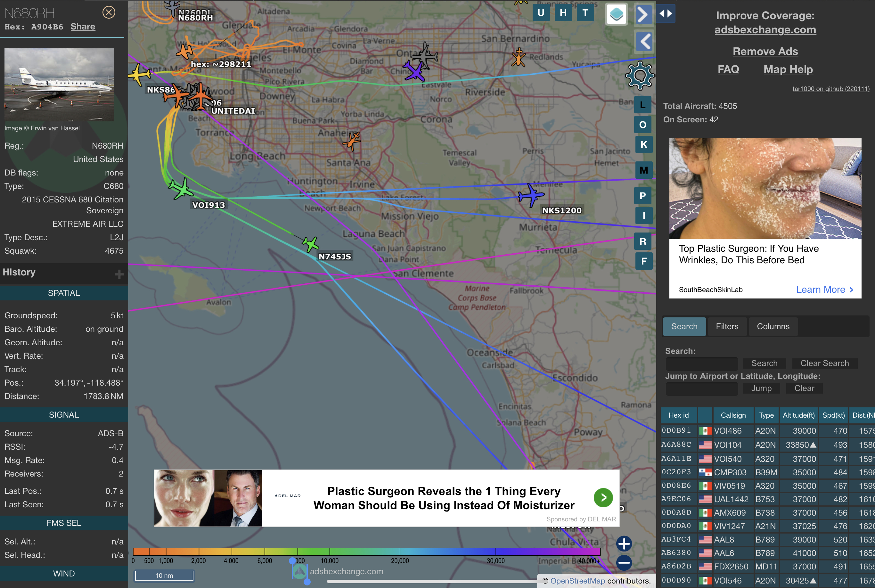Toggle the F map option
Viewport: 875px width, 588px height.
(x=644, y=261)
